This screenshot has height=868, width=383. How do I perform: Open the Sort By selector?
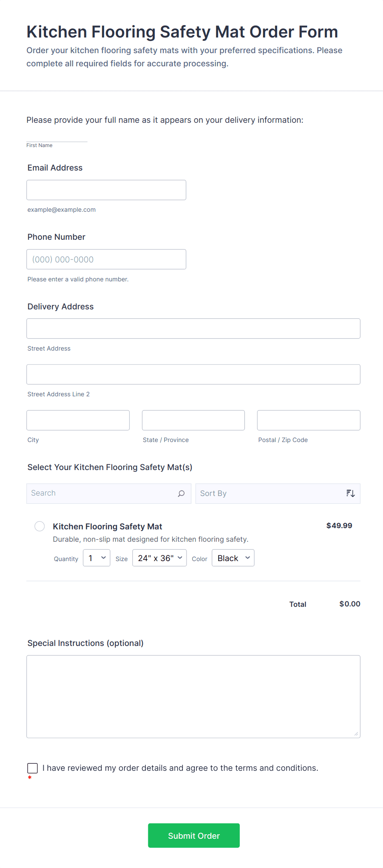click(x=272, y=494)
